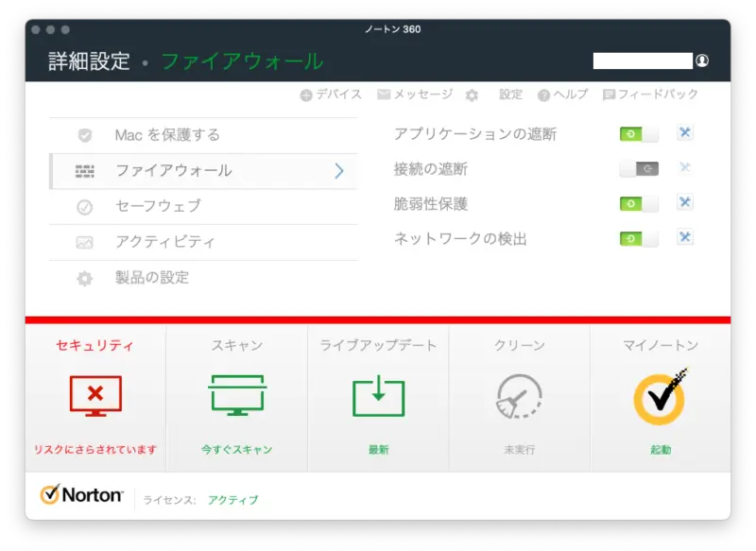Screen dimensions: 756x551
Task: Click the ネットワークの検出 label
Action: coord(460,239)
